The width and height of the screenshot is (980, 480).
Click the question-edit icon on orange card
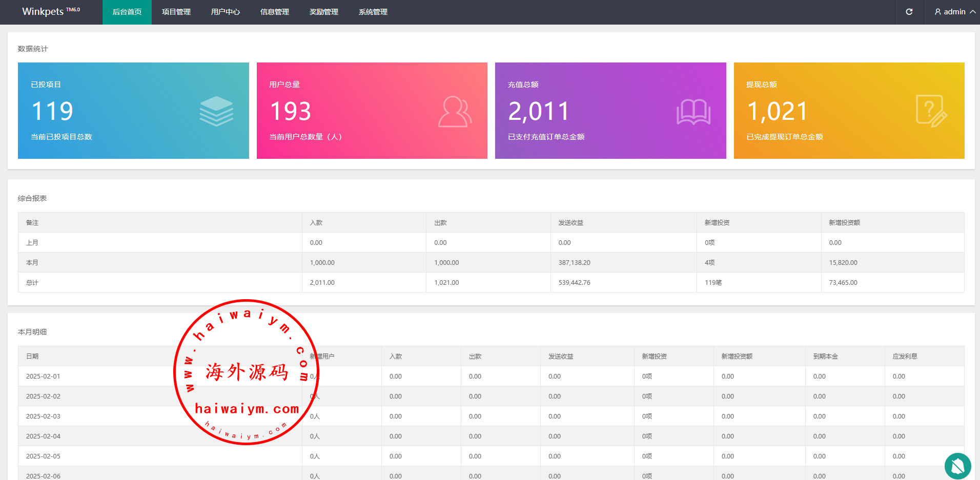[x=931, y=111]
